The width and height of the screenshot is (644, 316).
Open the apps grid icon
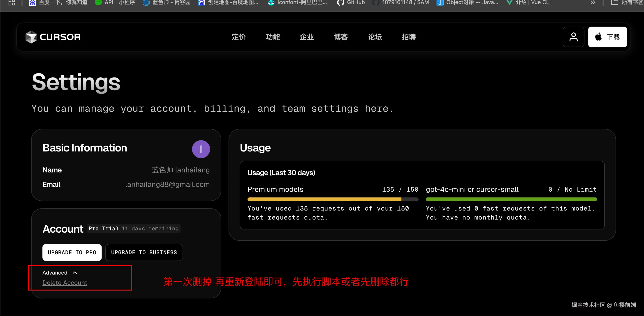12,2
